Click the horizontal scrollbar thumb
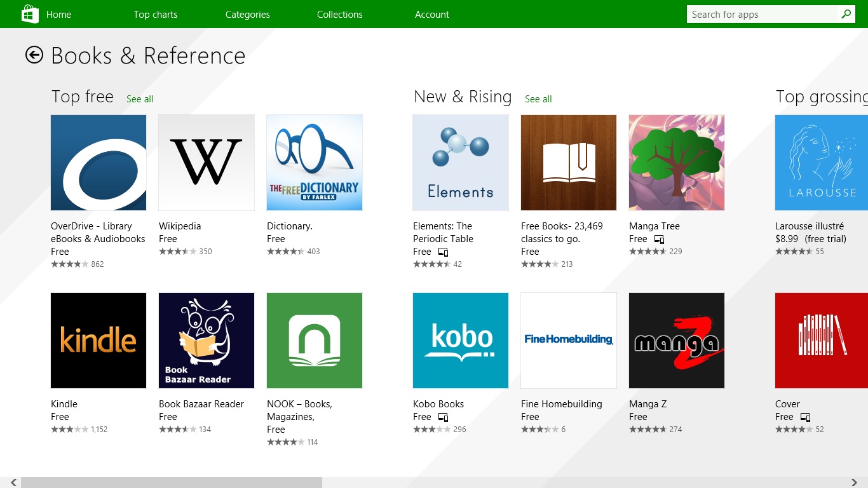Viewport: 868px width, 488px height. tap(172, 482)
